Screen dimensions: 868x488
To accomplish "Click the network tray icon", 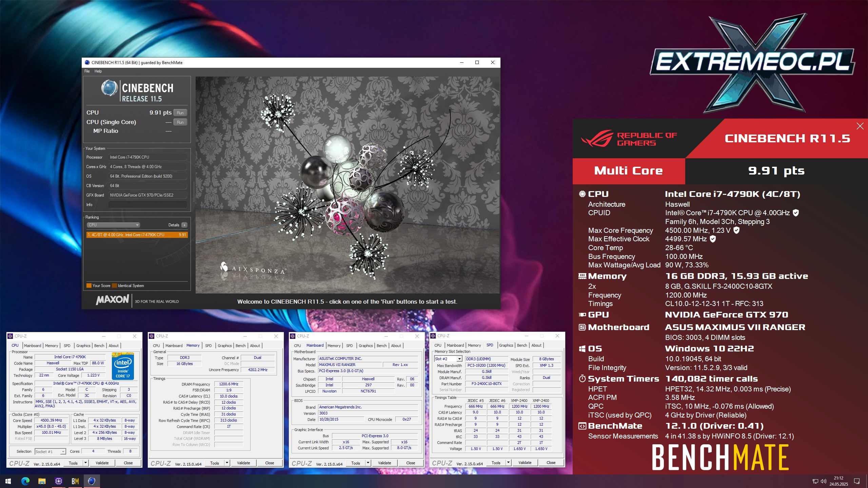I will 815,481.
